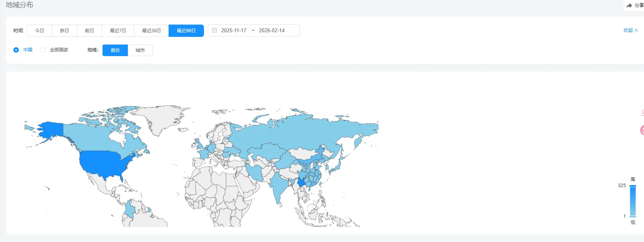The width and height of the screenshot is (644, 242).
Task: Select the 全部国家 radio option
Action: pyautogui.click(x=43, y=50)
